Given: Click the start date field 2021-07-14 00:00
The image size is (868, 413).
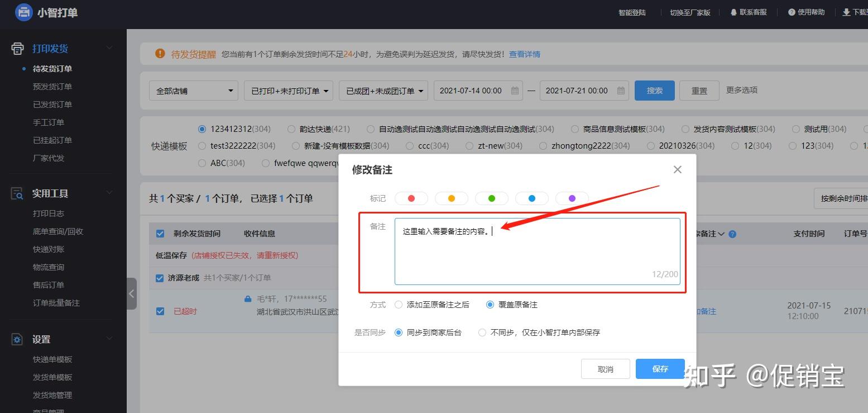Looking at the screenshot, I should (478, 91).
